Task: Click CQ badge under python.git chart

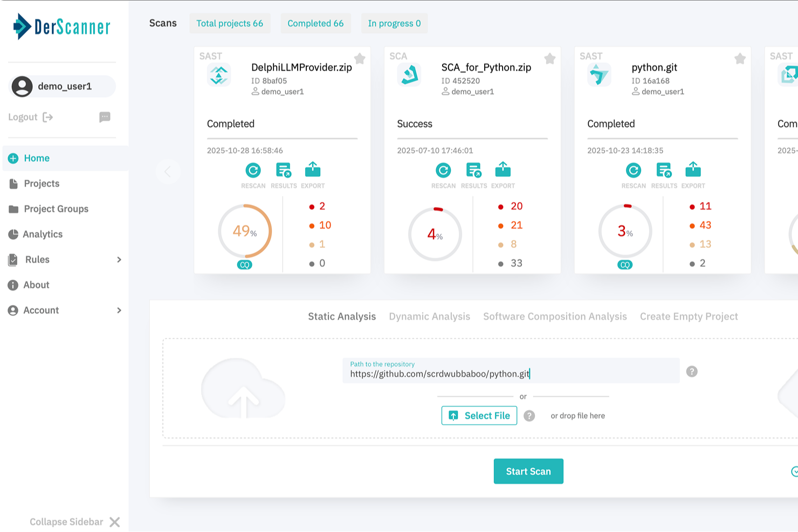Action: click(x=625, y=265)
